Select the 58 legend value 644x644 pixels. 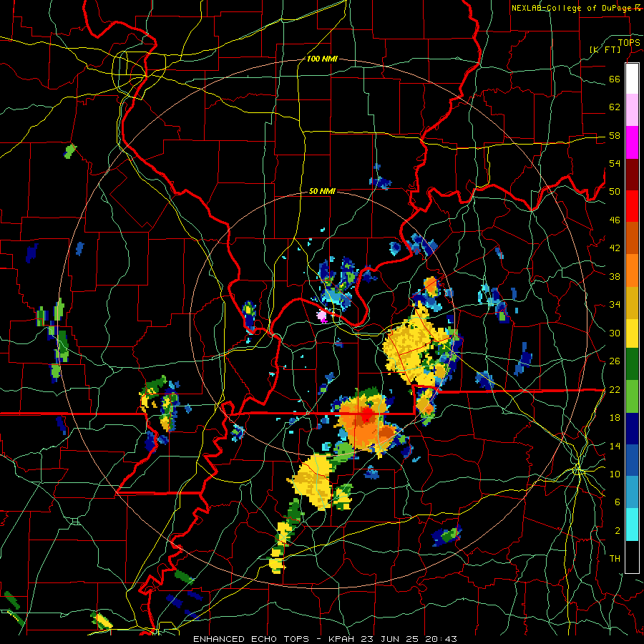point(615,135)
